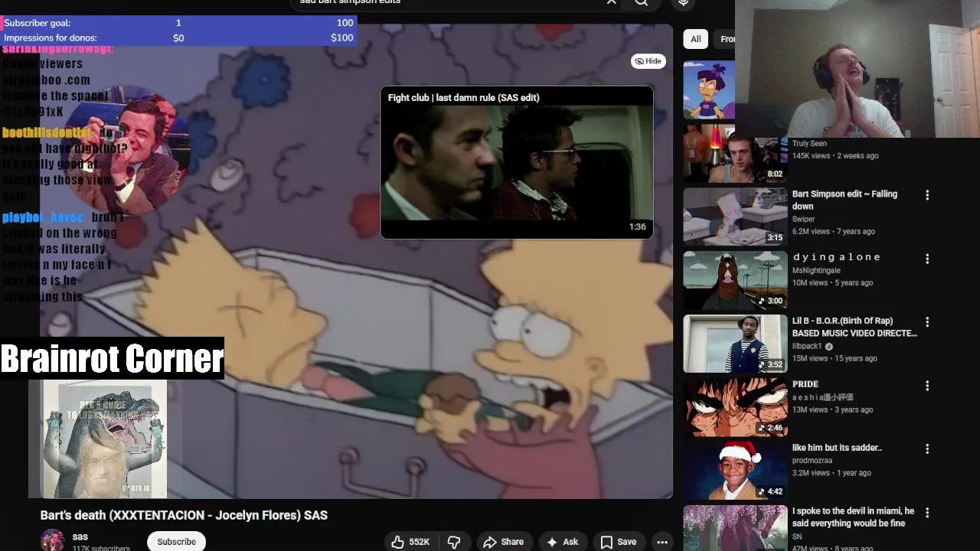Dislike the video with thumbs down
This screenshot has width=980, height=551.
tap(454, 542)
